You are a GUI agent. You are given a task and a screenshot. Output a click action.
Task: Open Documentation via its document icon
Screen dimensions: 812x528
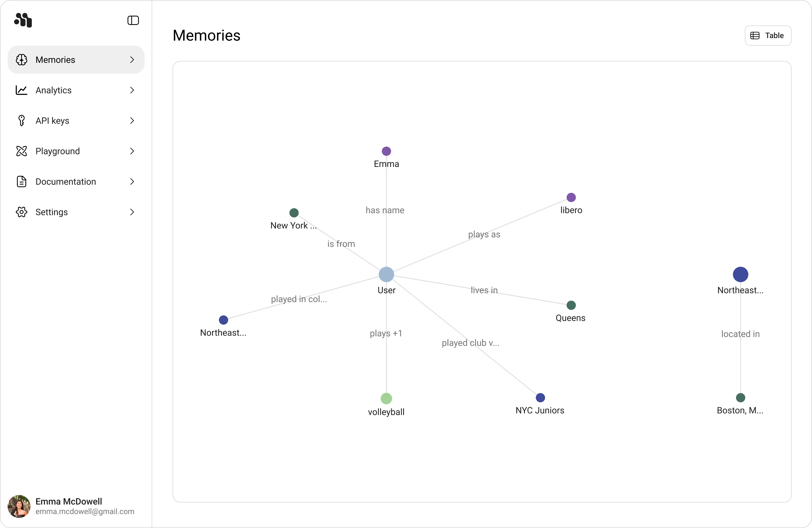pos(21,181)
